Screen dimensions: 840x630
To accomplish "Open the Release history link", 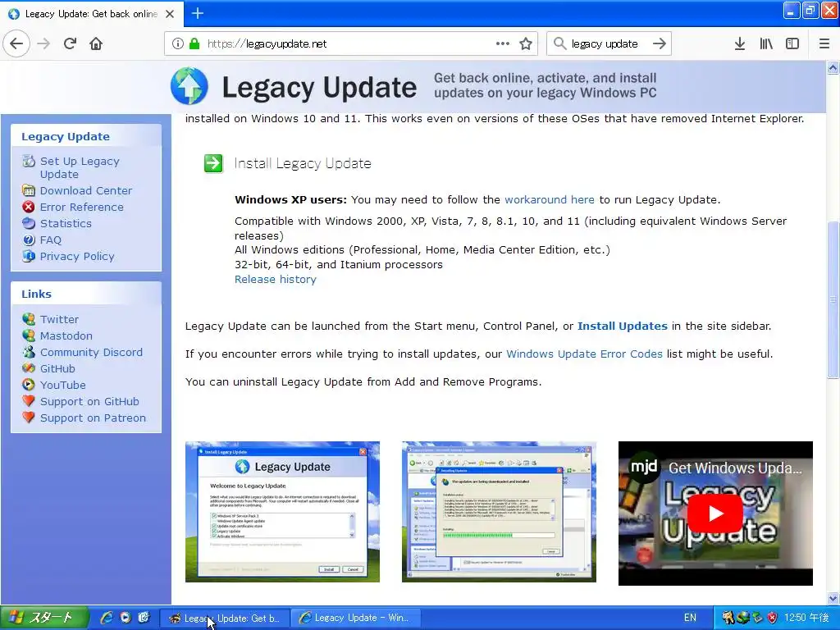I will point(276,279).
